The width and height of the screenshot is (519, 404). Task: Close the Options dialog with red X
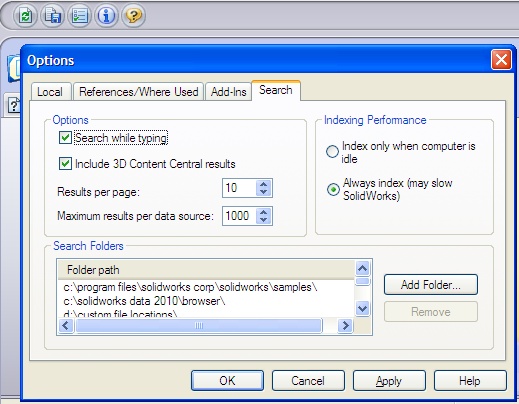[x=501, y=60]
